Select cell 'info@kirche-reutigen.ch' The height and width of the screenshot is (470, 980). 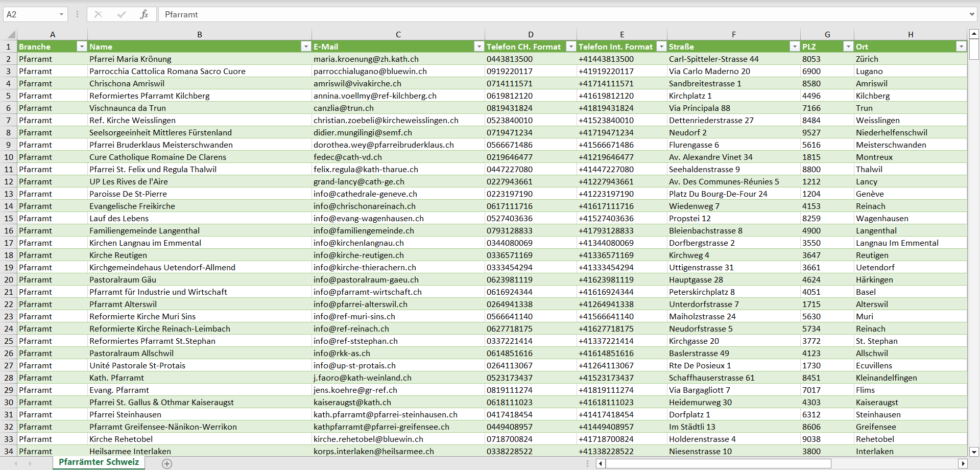[398, 255]
